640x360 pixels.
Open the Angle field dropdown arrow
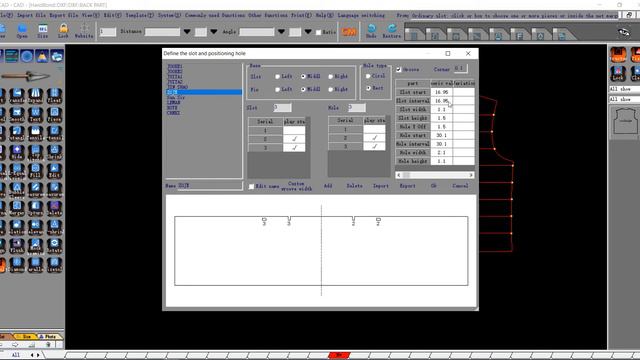pos(281,32)
